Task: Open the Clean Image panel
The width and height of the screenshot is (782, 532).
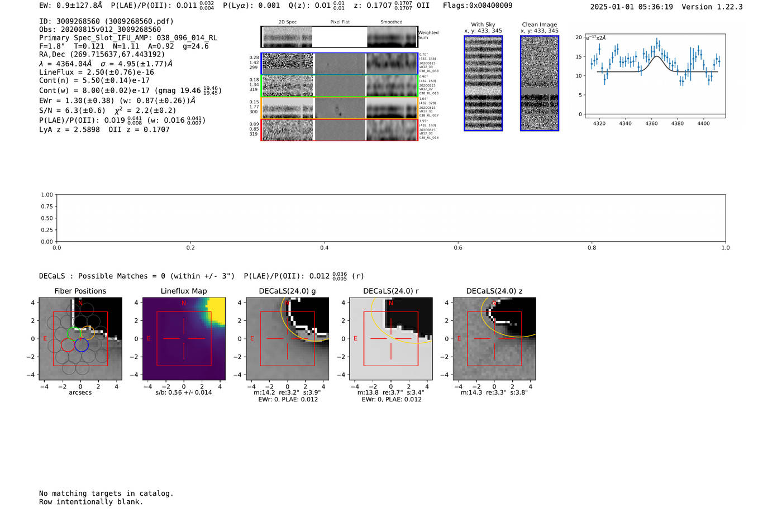Action: [540, 83]
